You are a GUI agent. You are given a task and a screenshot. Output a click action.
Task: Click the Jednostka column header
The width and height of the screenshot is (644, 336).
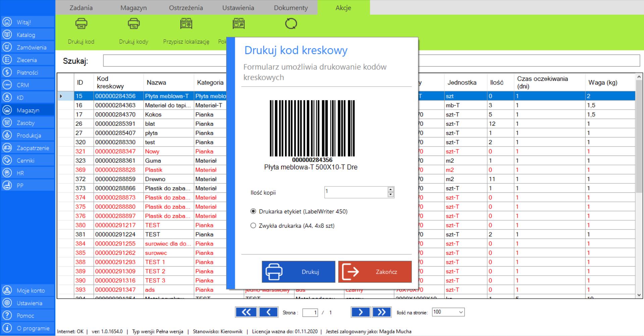465,82
